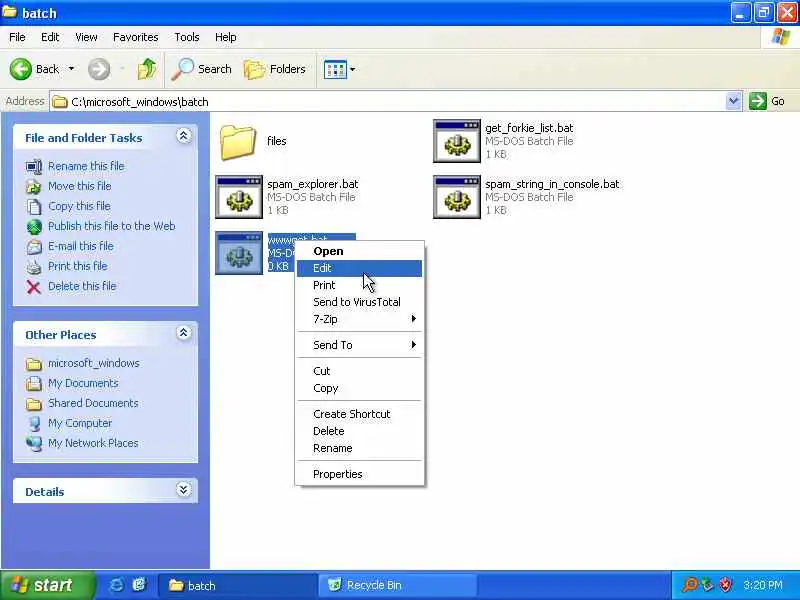Screen dimensions: 800x600
Task: Expand the Details panel
Action: 184,490
